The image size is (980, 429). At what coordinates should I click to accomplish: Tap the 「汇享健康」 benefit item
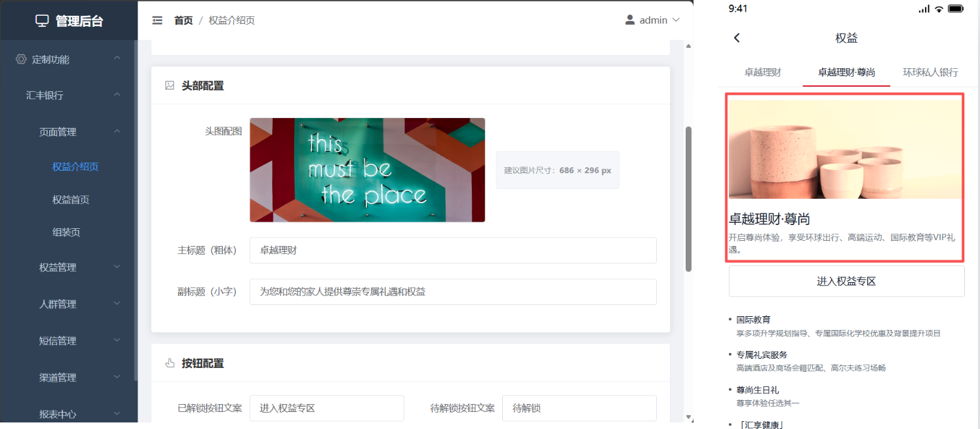pyautogui.click(x=760, y=424)
